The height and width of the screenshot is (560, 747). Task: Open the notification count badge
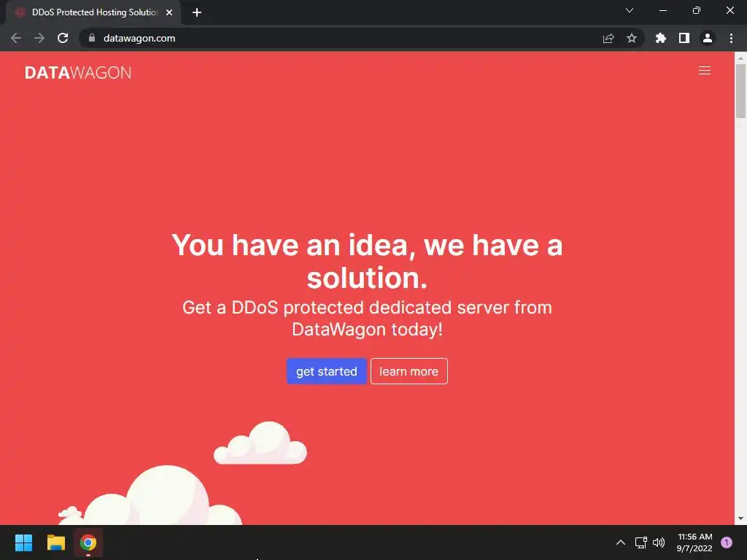(x=726, y=542)
